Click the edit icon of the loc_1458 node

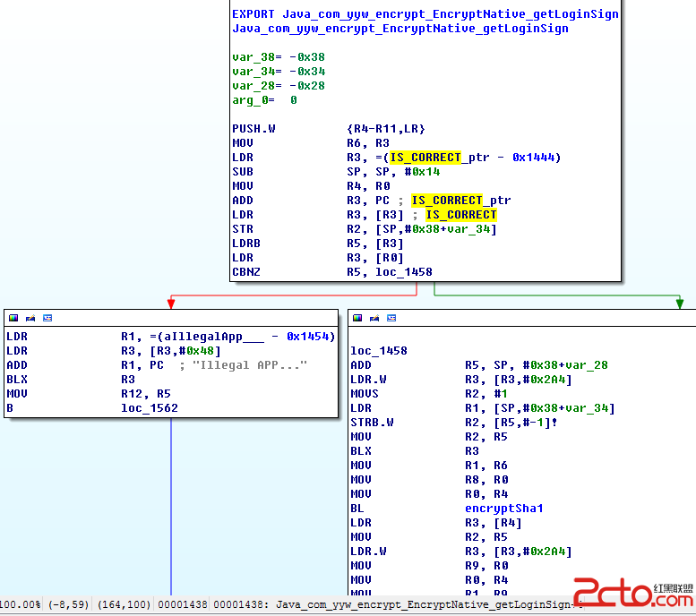(x=374, y=318)
